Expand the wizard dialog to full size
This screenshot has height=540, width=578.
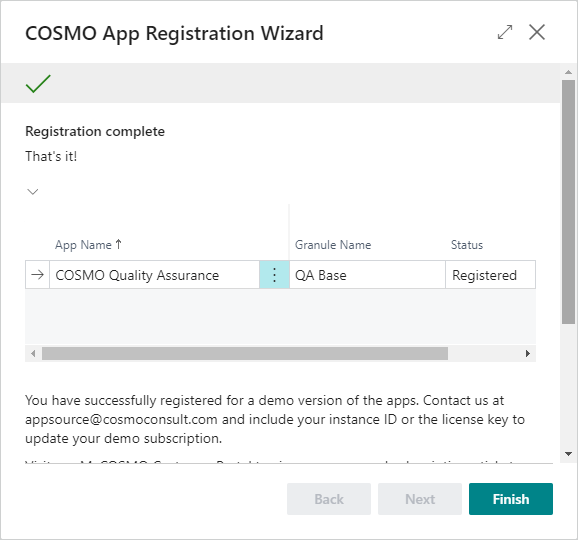coord(505,32)
